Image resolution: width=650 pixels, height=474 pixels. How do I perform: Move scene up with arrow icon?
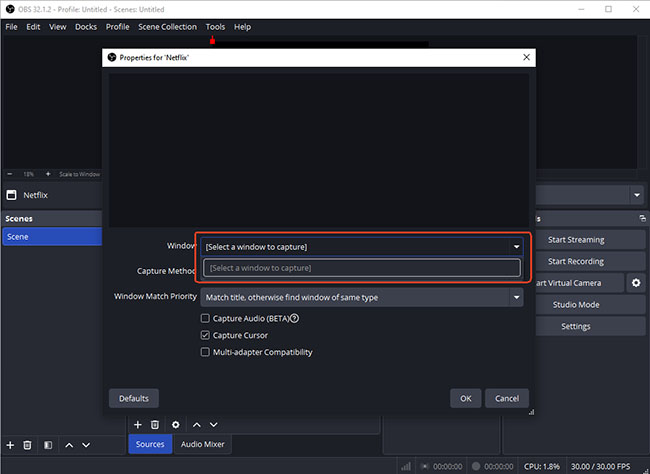pyautogui.click(x=69, y=445)
